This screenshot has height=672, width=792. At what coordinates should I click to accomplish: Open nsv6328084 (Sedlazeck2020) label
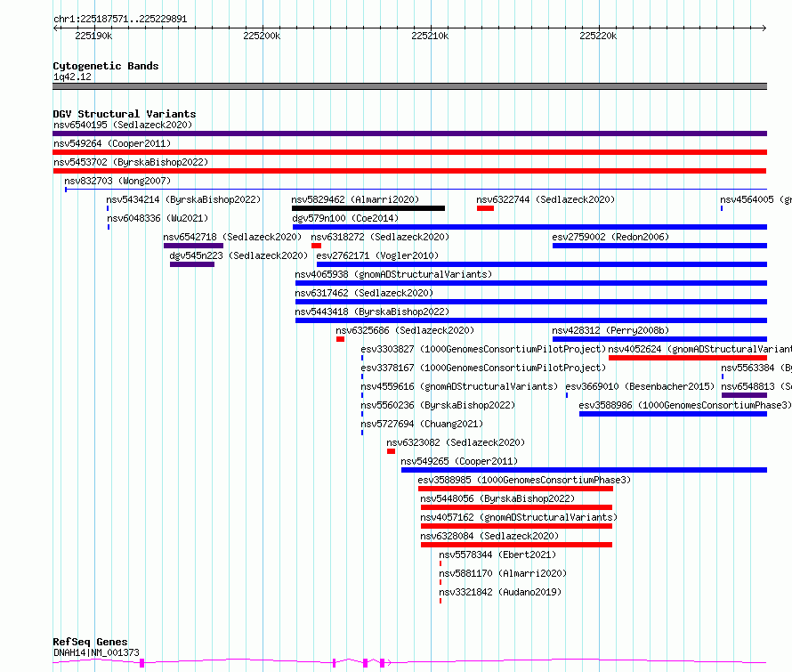(x=489, y=536)
